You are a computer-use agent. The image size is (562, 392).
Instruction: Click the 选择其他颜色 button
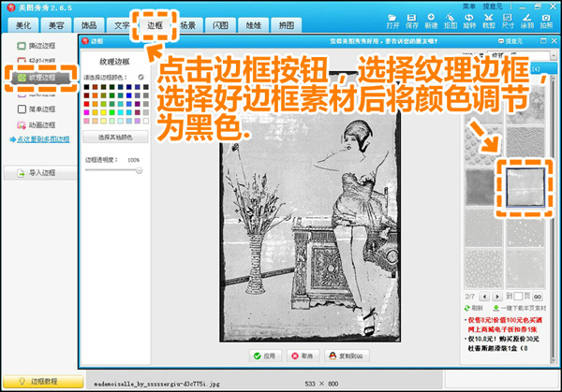(x=115, y=138)
